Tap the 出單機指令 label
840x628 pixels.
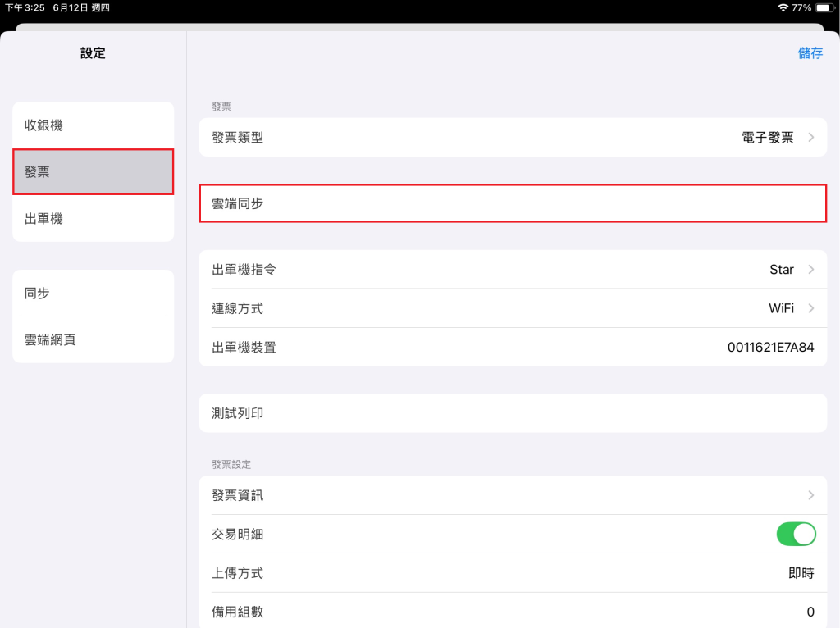[x=244, y=269]
